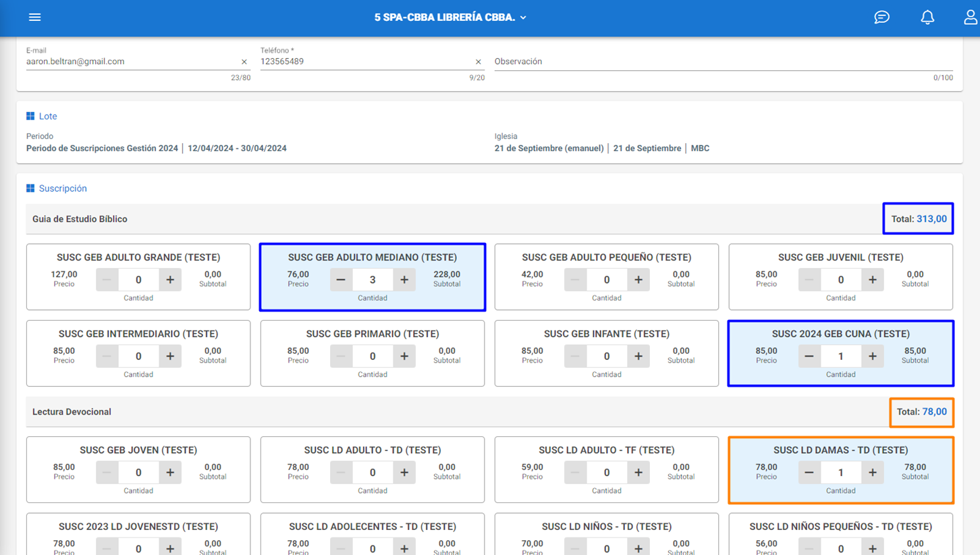
Task: Open the hamburger navigation menu
Action: click(x=34, y=18)
